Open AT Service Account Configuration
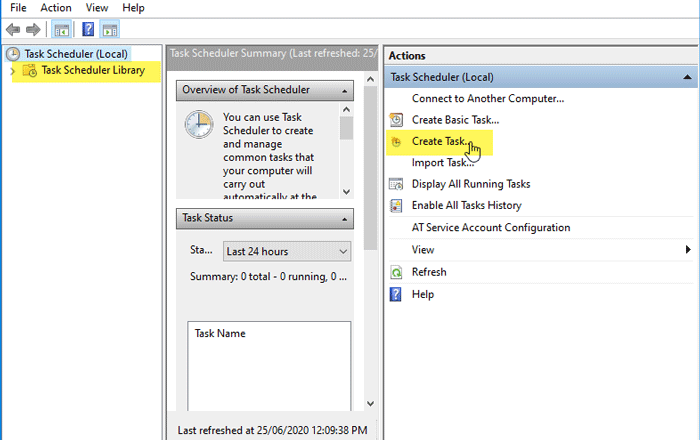 click(x=491, y=228)
